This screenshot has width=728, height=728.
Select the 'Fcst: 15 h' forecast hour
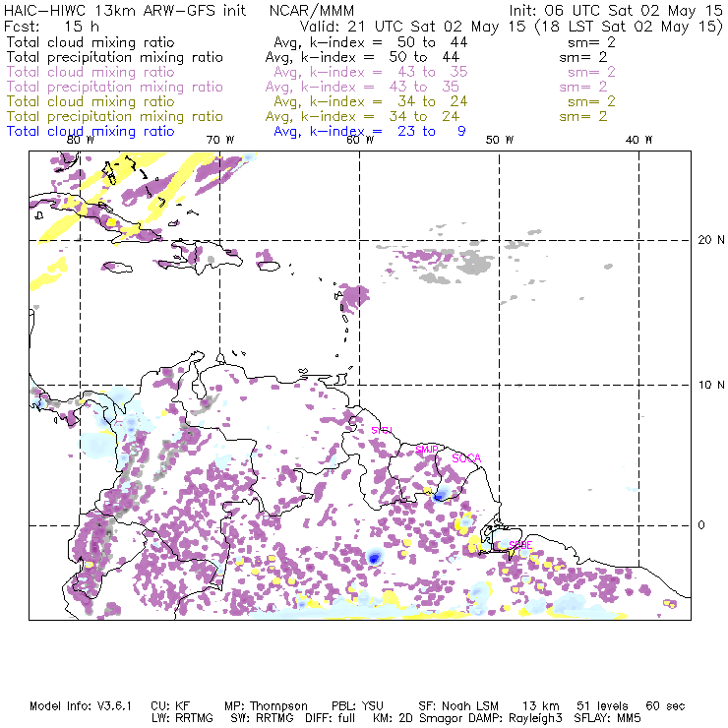coord(51,27)
